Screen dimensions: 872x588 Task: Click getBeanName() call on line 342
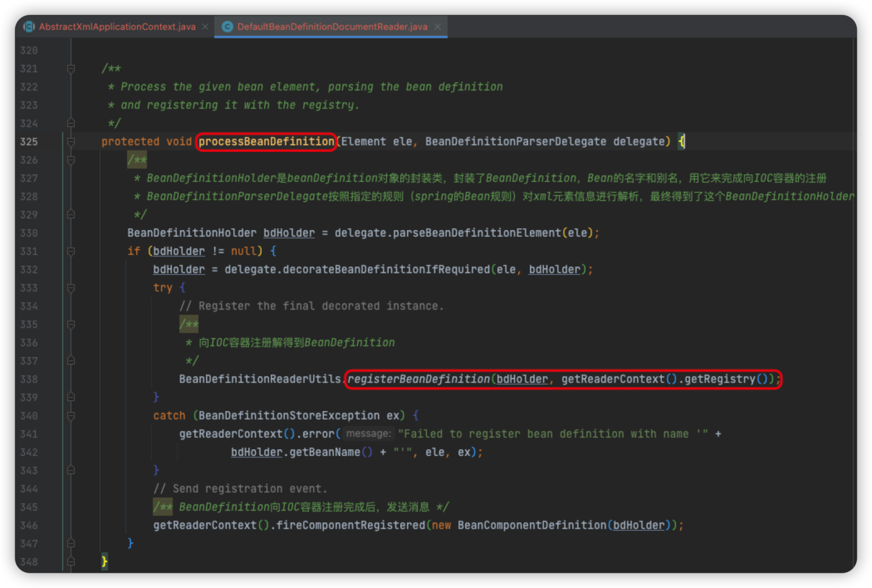tap(331, 452)
